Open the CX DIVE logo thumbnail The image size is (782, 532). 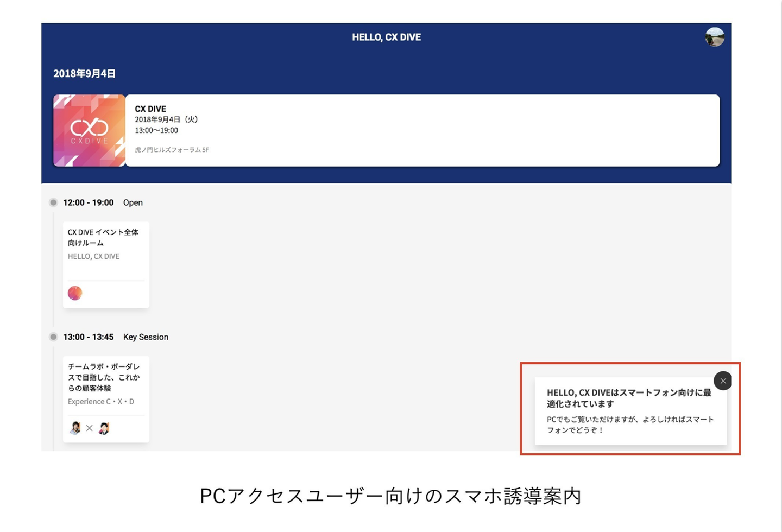(89, 130)
